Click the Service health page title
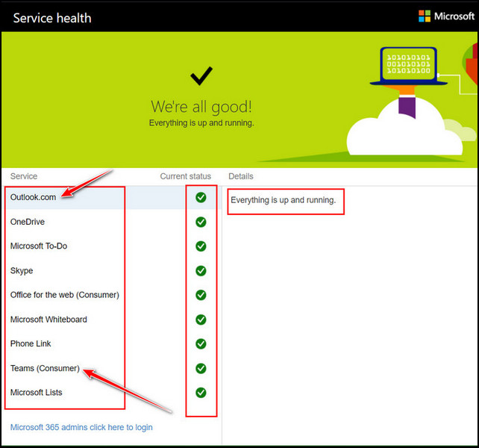This screenshot has width=479, height=448. 52,18
